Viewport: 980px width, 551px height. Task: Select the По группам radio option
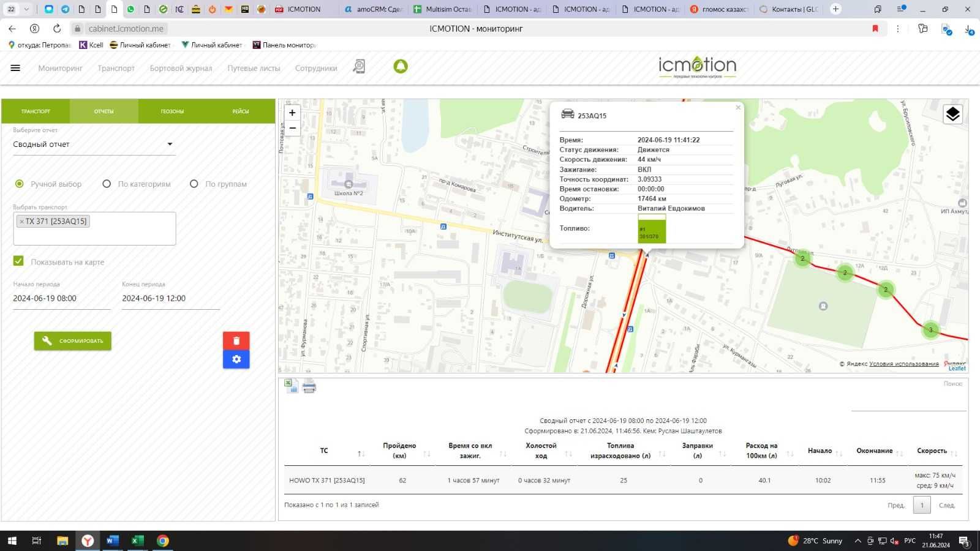click(194, 184)
